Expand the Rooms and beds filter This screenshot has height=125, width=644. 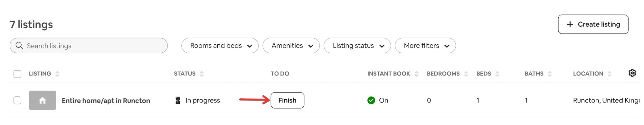pyautogui.click(x=220, y=46)
